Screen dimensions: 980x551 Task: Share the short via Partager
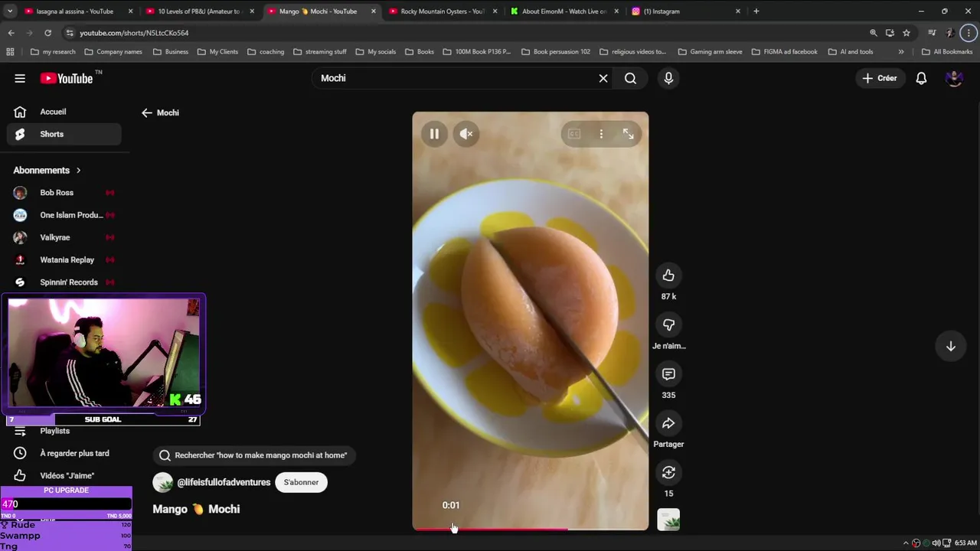(x=668, y=423)
